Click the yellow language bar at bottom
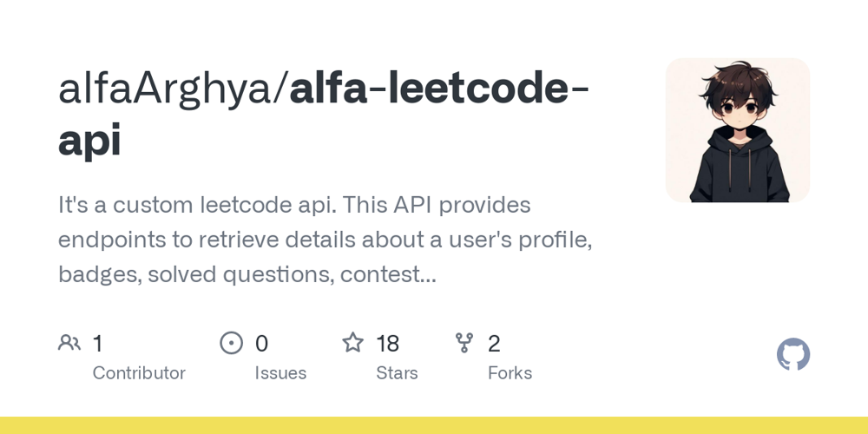 pos(434,425)
